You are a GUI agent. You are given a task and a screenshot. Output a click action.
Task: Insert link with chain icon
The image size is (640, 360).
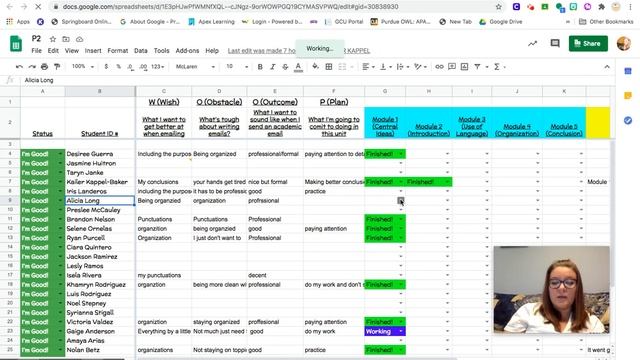point(439,67)
